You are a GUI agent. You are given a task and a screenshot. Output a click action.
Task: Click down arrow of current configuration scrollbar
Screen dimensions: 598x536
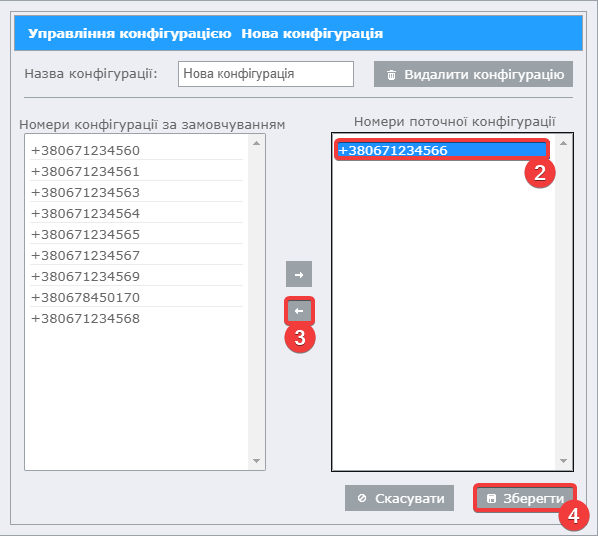(x=563, y=461)
